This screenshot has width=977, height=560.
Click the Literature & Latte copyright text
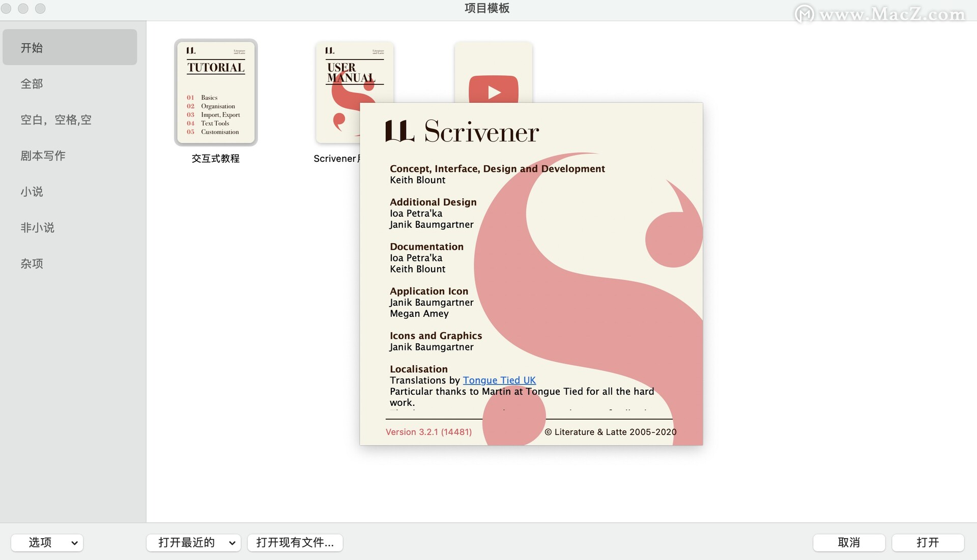pos(611,432)
